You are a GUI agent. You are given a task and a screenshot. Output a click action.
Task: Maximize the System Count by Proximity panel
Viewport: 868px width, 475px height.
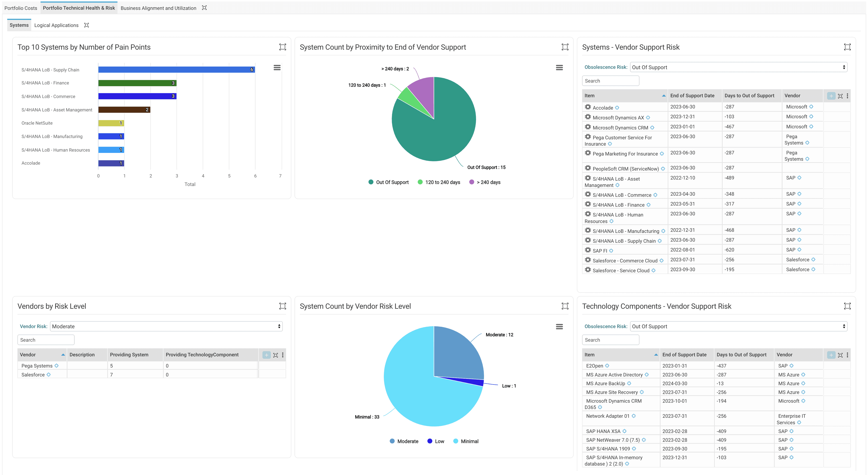(x=565, y=47)
